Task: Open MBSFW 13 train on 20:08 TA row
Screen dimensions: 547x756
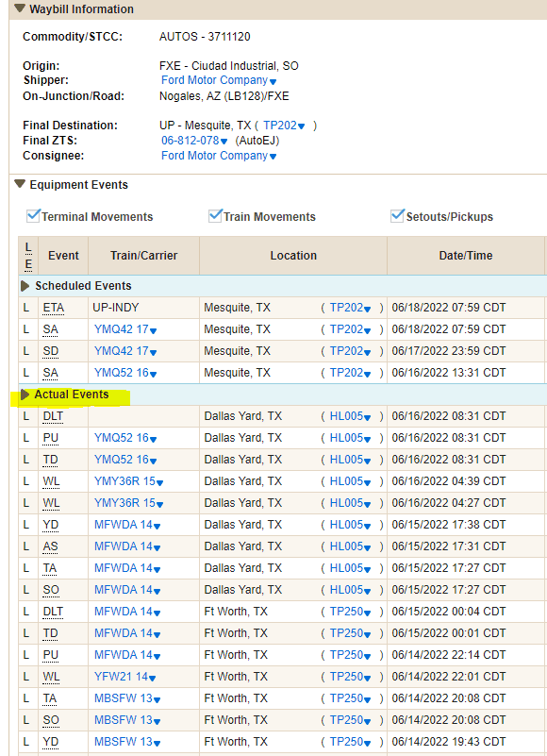Action: [x=127, y=698]
